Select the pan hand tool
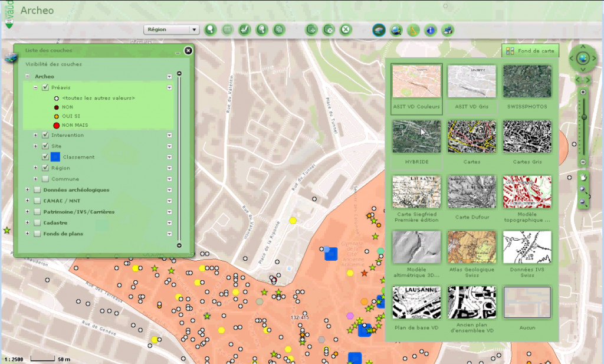The image size is (604, 364). click(583, 177)
